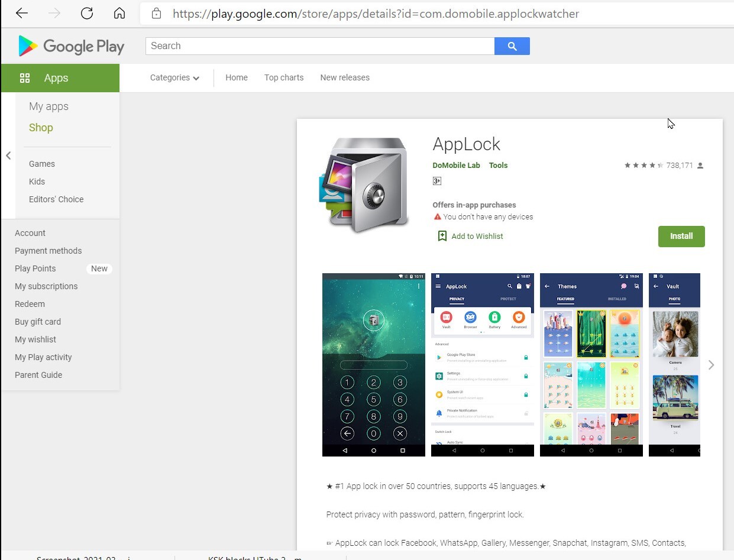Show next screenshots with right chevron
The image size is (734, 560).
[712, 365]
